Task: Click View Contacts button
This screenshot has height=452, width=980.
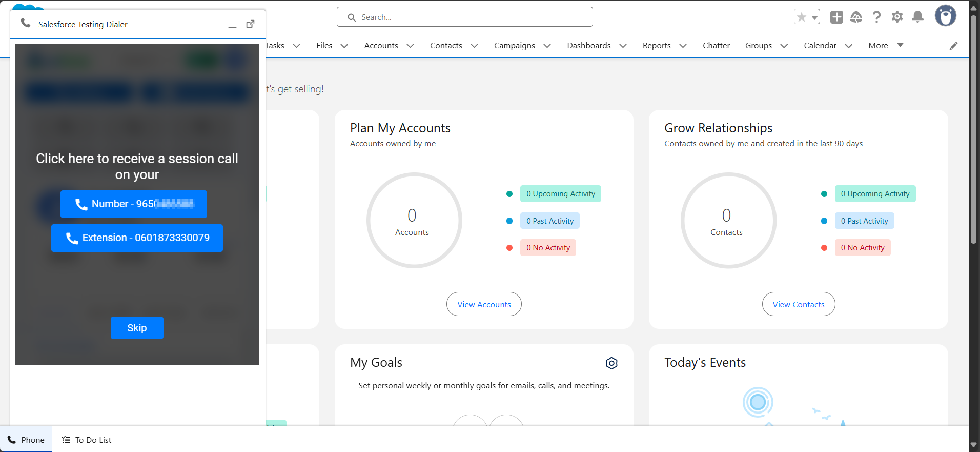Action: point(799,304)
